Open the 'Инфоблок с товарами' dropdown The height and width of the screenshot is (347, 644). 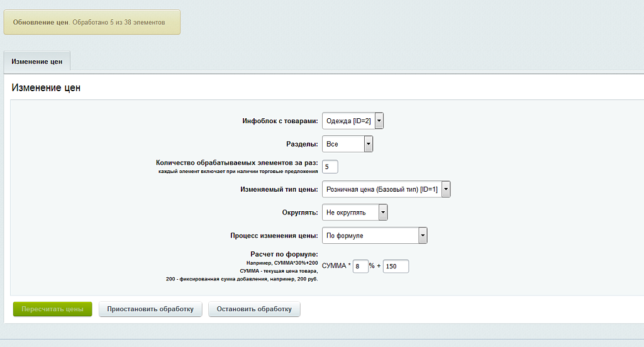(352, 121)
